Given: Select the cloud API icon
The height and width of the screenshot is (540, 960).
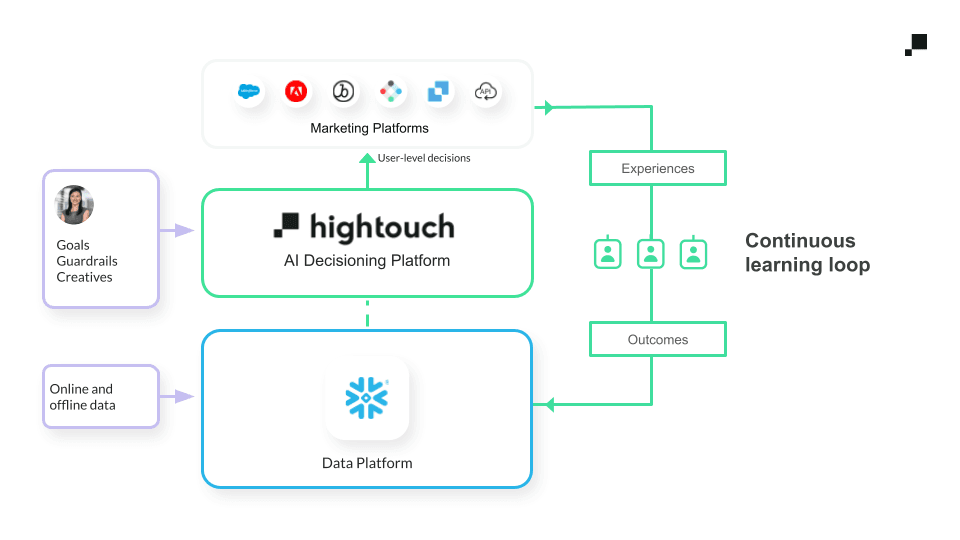Looking at the screenshot, I should pos(486,92).
